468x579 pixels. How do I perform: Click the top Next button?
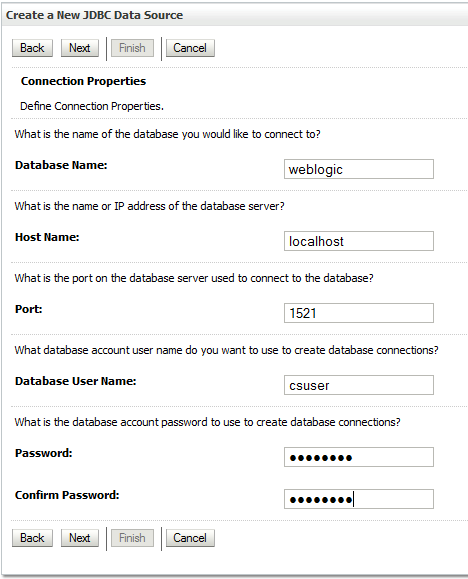click(80, 48)
